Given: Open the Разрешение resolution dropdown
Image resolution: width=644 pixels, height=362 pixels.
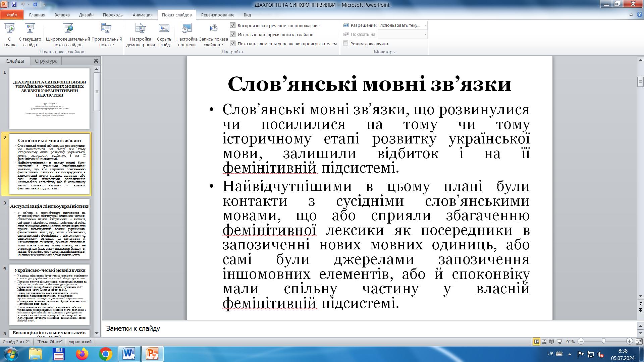Looking at the screenshot, I should (x=425, y=25).
